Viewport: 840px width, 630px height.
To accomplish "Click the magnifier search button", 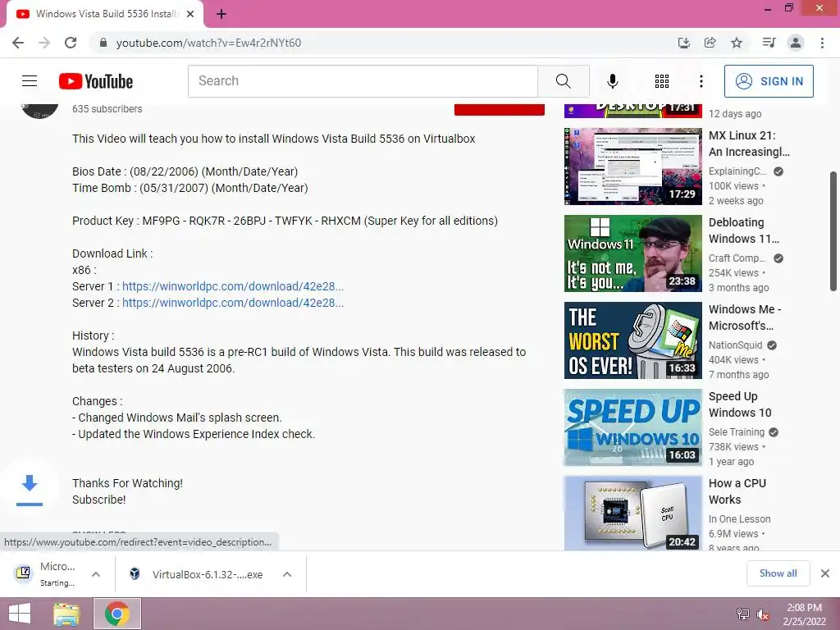I will pos(563,81).
